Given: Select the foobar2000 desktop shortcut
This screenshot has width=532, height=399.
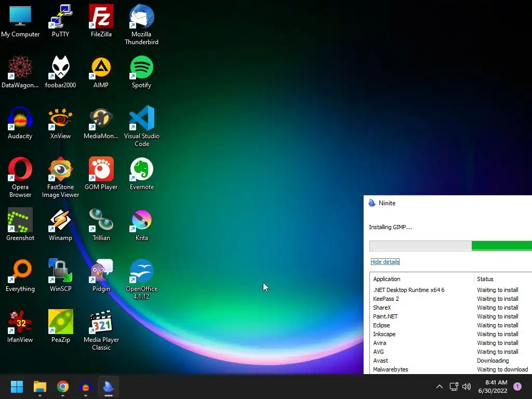Looking at the screenshot, I should [x=60, y=72].
